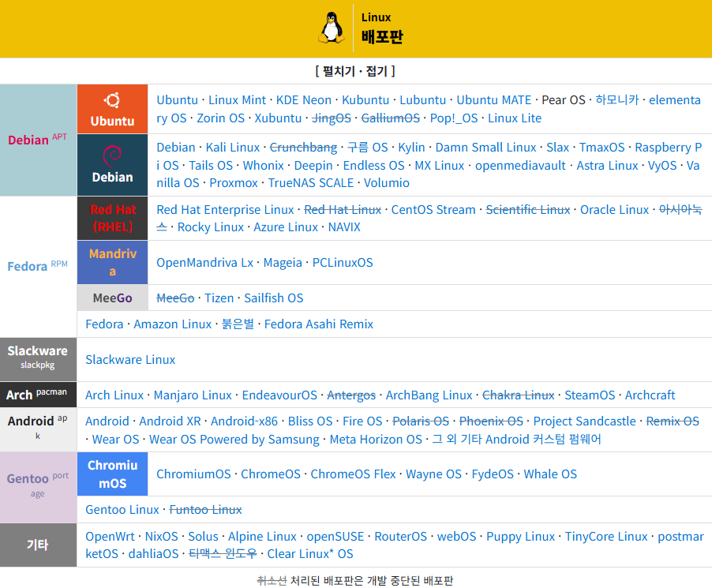
Task: Open the Bliss OS link
Action: (310, 421)
